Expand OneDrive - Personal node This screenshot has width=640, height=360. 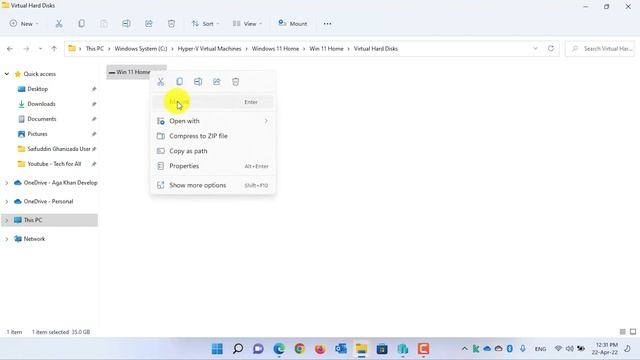[x=7, y=202]
